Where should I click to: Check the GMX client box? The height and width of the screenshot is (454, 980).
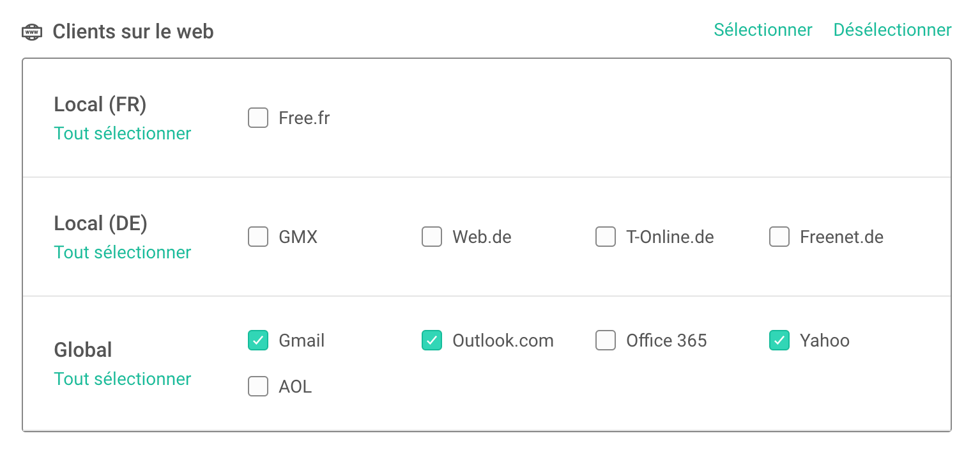click(x=258, y=237)
